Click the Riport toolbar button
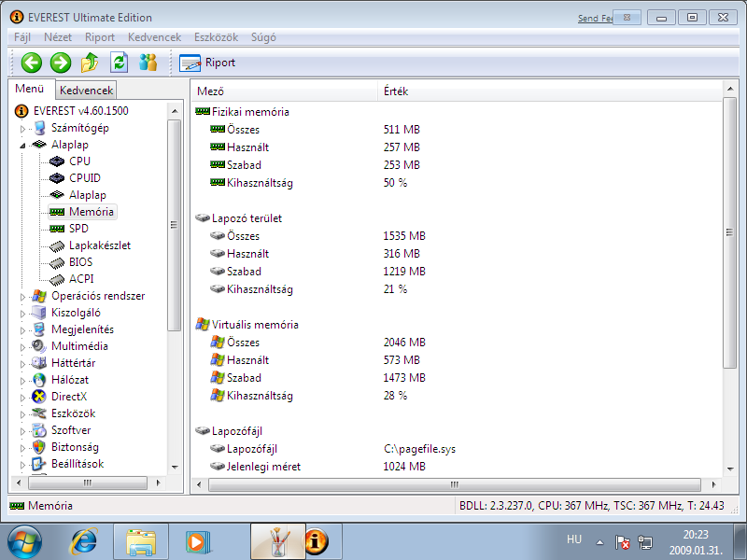The width and height of the screenshot is (747, 560). (x=207, y=63)
